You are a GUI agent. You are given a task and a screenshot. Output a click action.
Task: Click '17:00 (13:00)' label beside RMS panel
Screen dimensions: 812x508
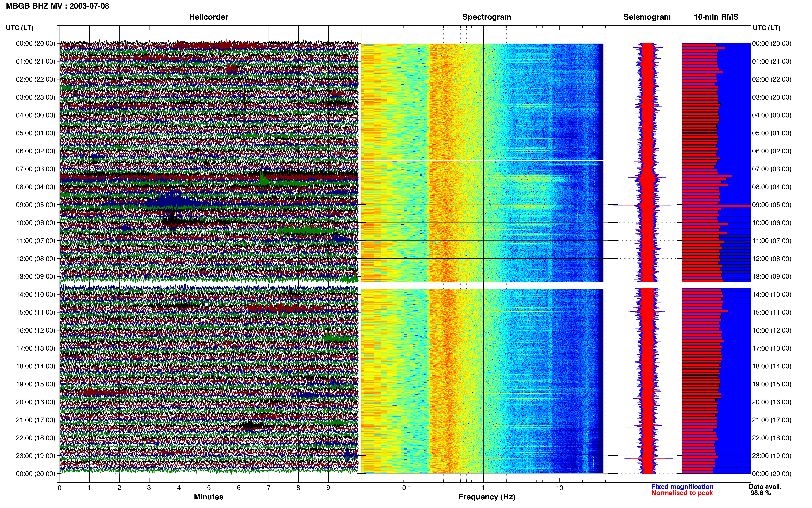pyautogui.click(x=772, y=348)
